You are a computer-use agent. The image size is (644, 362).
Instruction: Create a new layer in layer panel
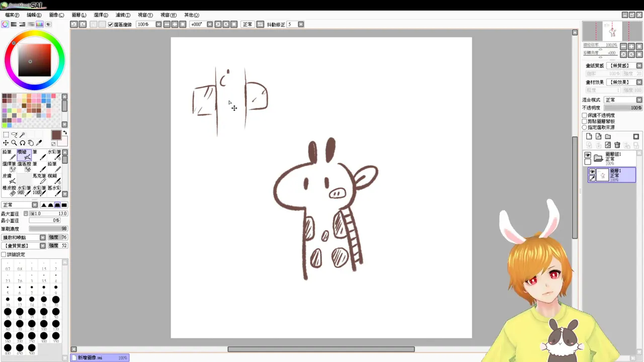click(589, 136)
